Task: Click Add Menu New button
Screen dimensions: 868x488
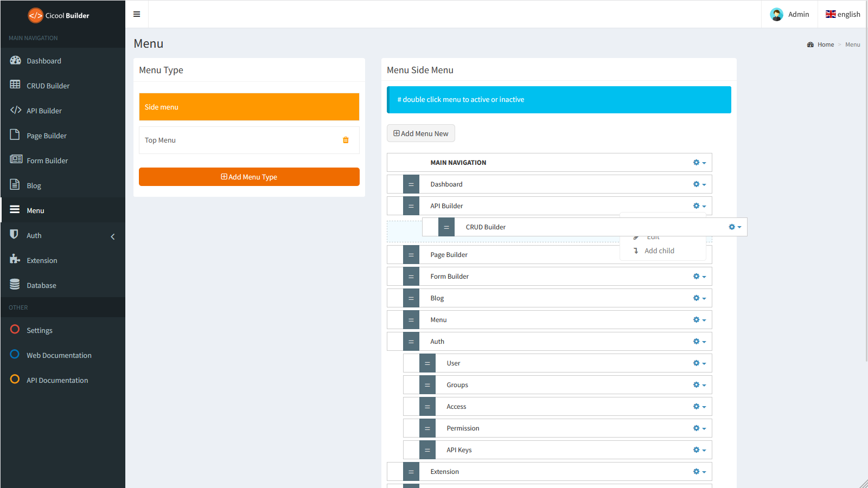Action: [421, 133]
